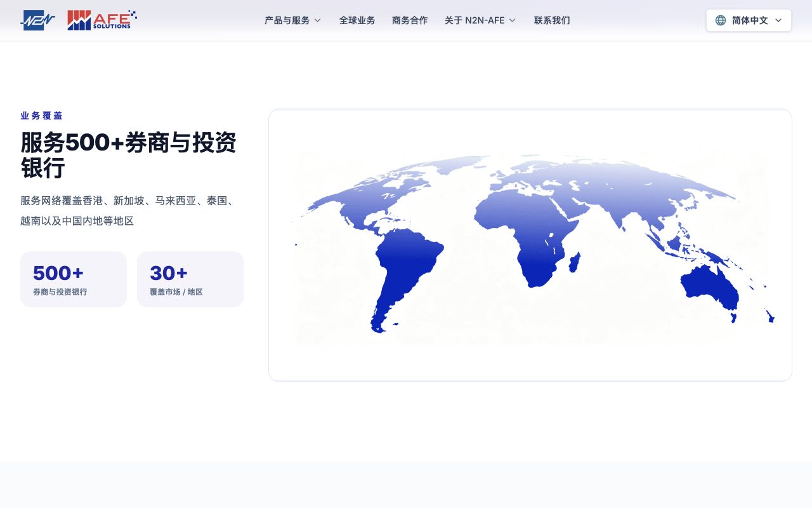
Task: Go to 商务合作 page
Action: coord(410,20)
